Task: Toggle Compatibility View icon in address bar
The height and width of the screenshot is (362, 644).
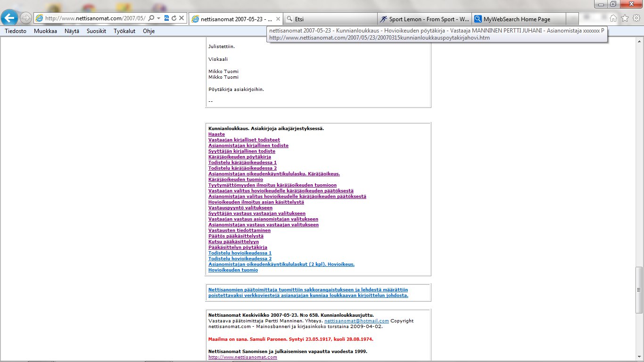Action: pyautogui.click(x=166, y=18)
